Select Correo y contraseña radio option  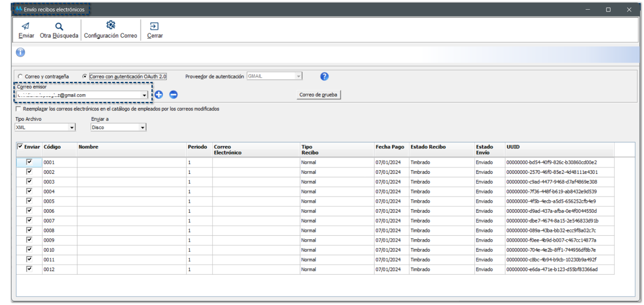pyautogui.click(x=20, y=77)
